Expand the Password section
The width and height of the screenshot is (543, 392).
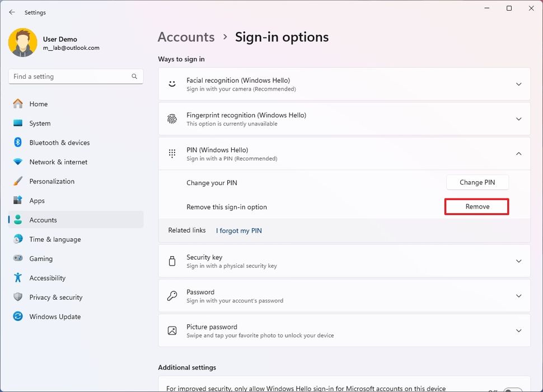tap(518, 295)
